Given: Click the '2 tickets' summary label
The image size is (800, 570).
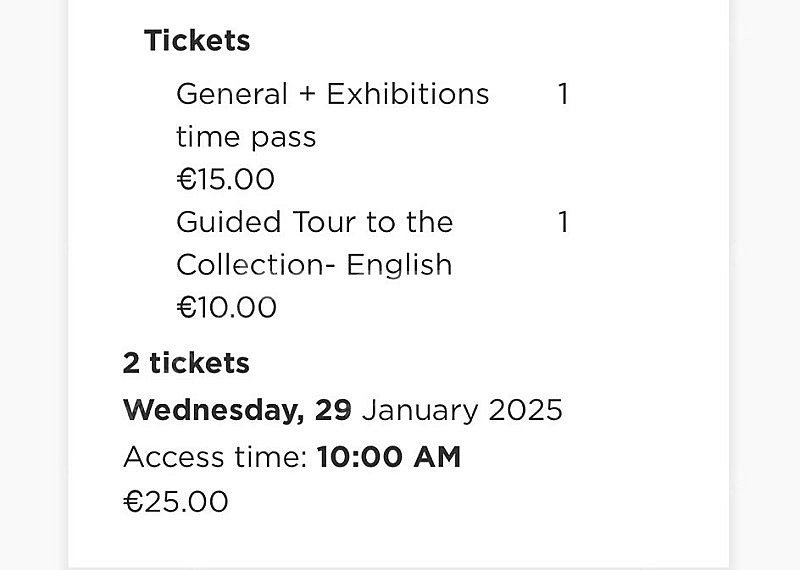Looking at the screenshot, I should (x=186, y=363).
